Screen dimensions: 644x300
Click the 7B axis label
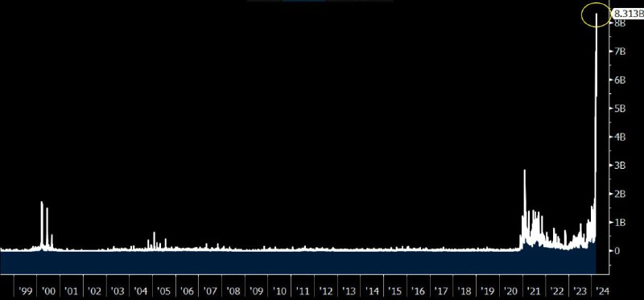[619, 51]
